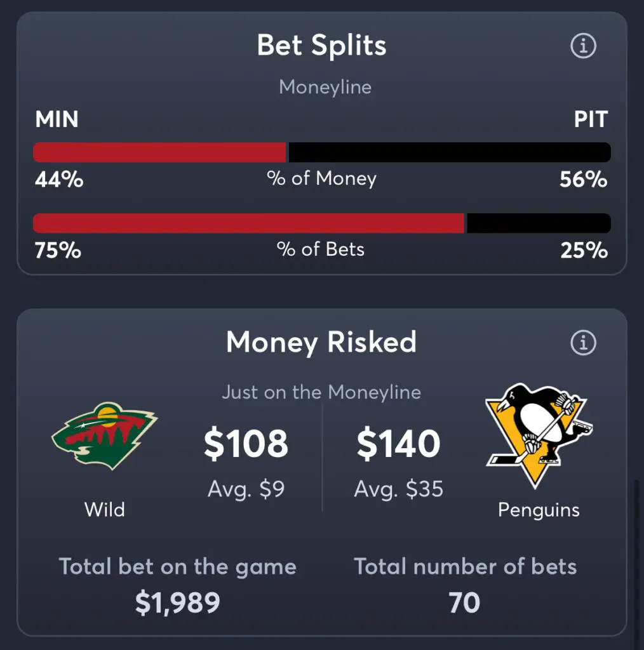Tap the Pittsburgh Penguins logo
The width and height of the screenshot is (644, 650).
pos(539,435)
